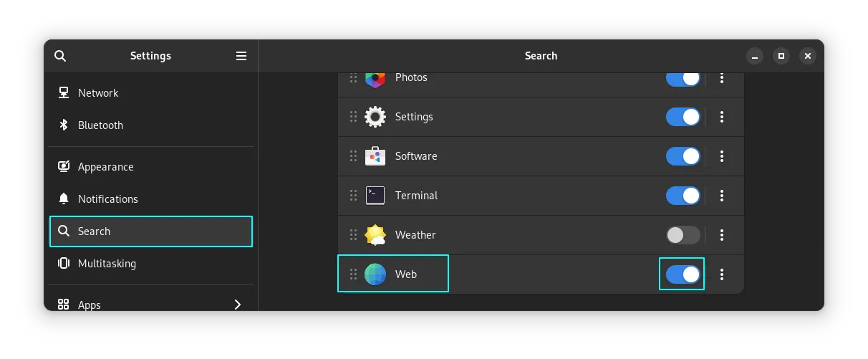Screen dimensions: 868x359
Task: Click the Terminal label text
Action: [x=416, y=196]
